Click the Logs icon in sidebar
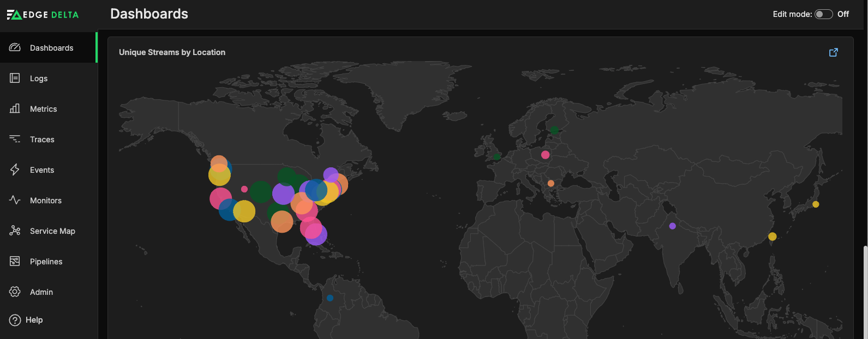This screenshot has width=868, height=339. coord(15,78)
